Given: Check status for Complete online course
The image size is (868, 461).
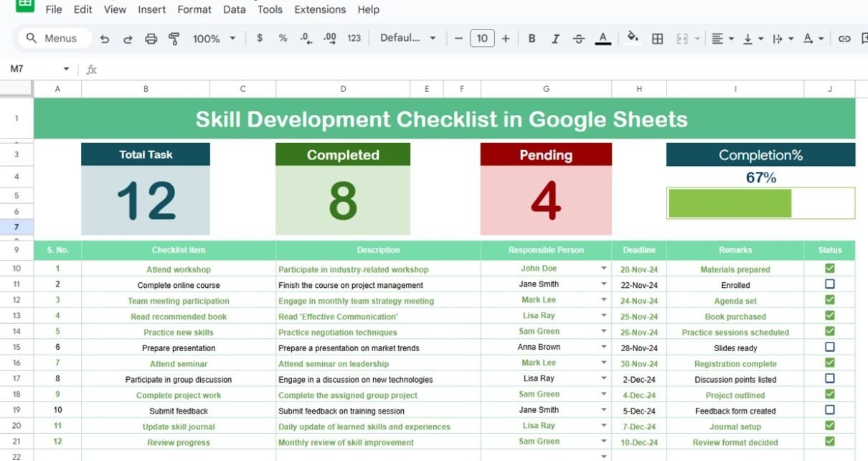Looking at the screenshot, I should [x=830, y=284].
